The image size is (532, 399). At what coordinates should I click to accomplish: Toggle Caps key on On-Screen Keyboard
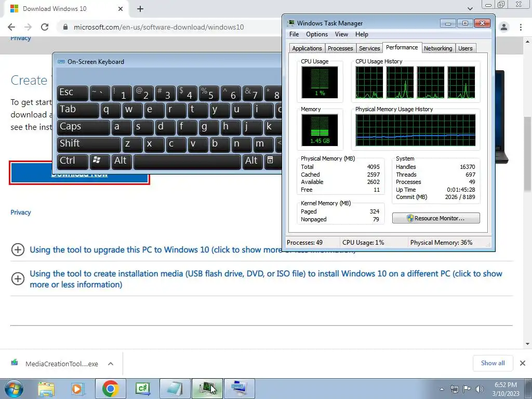coord(84,127)
